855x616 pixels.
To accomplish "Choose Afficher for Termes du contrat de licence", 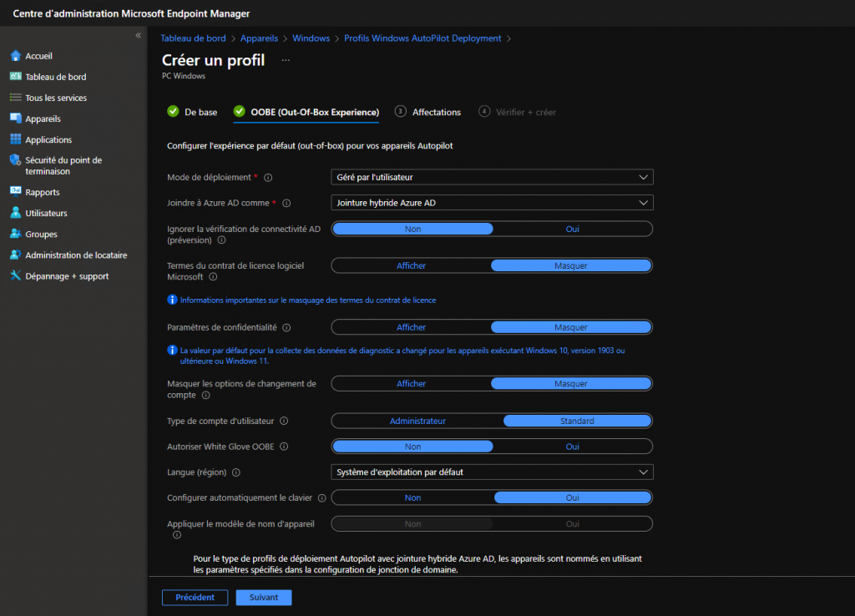I will [411, 265].
